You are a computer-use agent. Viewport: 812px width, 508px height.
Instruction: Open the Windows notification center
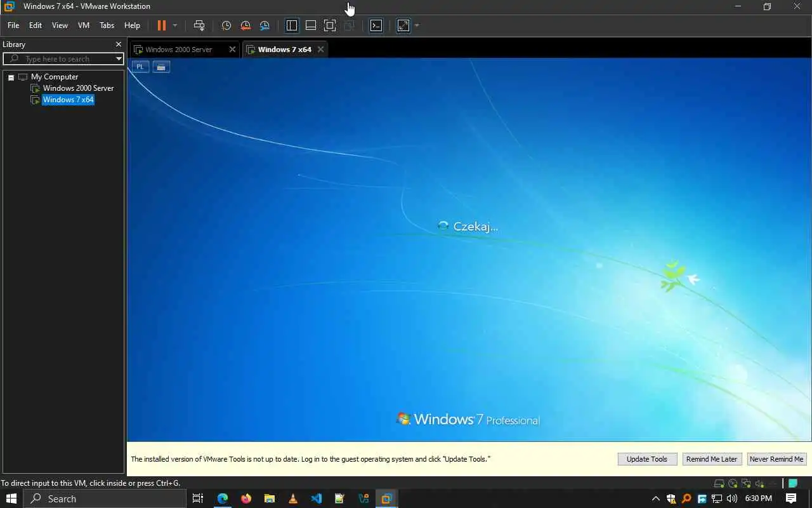(x=791, y=498)
